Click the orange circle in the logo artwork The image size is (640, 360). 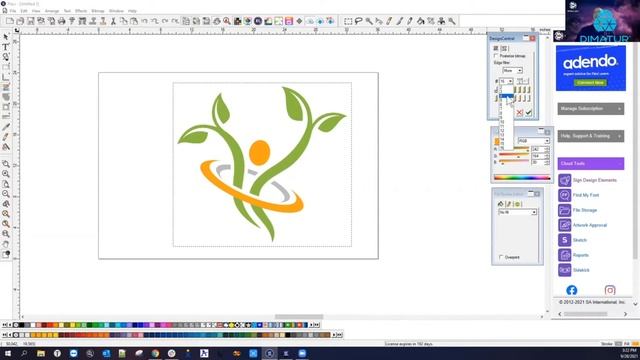coord(259,153)
